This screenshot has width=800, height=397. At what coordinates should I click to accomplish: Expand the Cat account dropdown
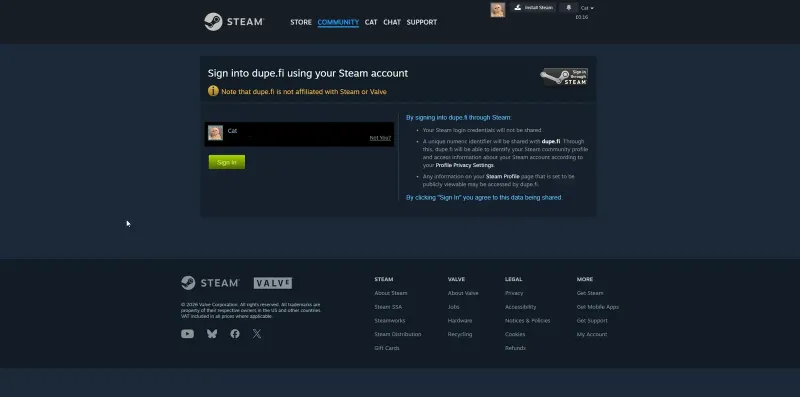click(587, 8)
